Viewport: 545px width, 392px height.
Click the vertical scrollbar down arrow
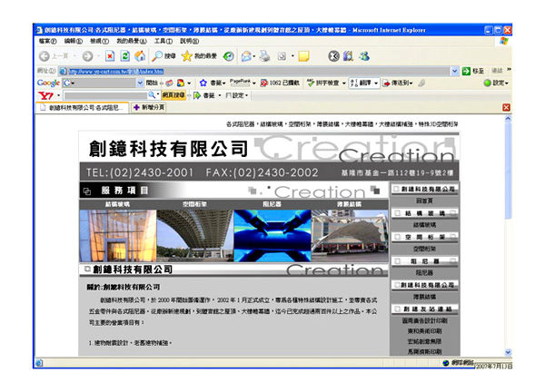[x=508, y=352]
